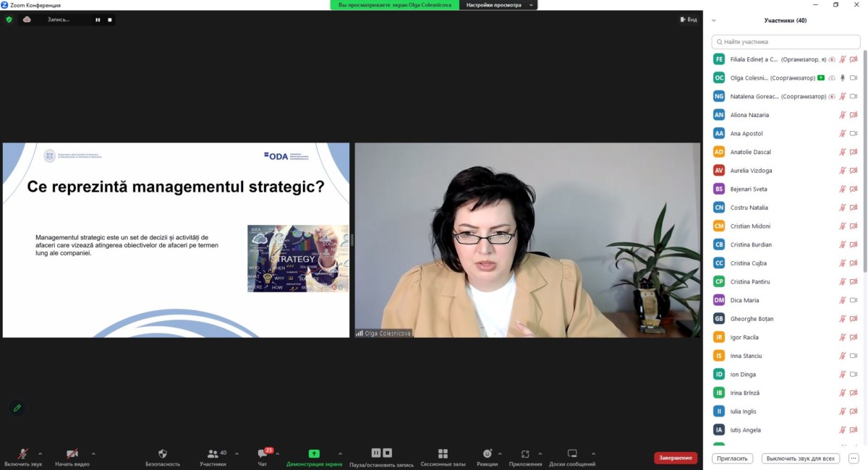The image size is (868, 470).
Task: Stop recording using top-left stop icon
Action: [110, 20]
